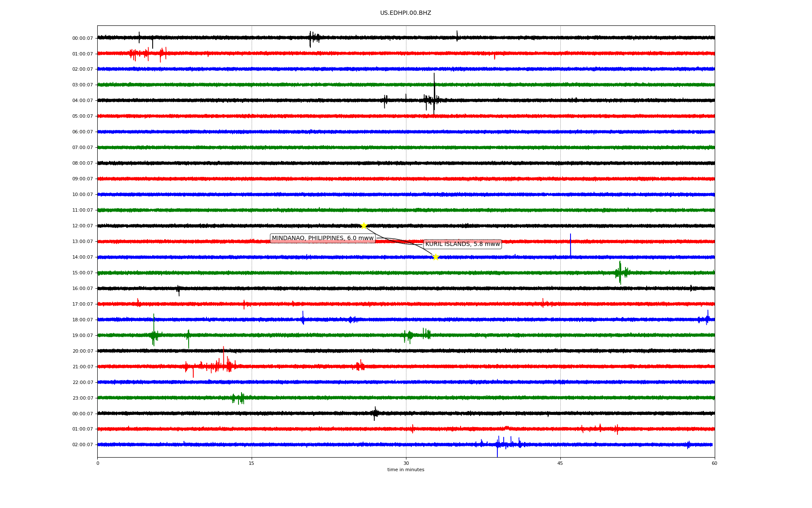
Task: Click the 00:00:07 label at the top row
Action: coord(82,39)
